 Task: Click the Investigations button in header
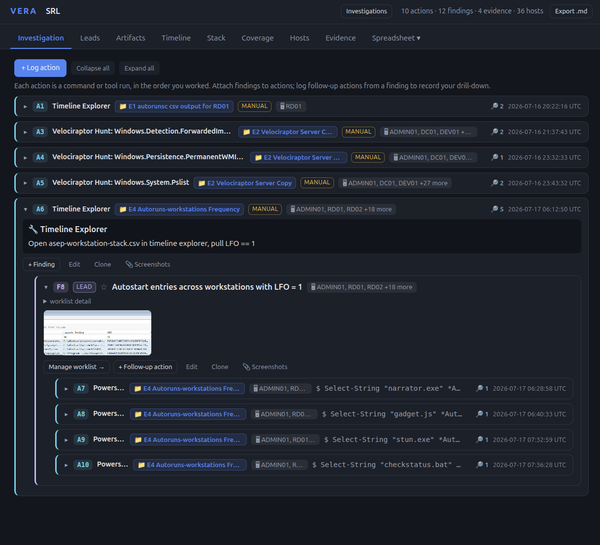366,11
